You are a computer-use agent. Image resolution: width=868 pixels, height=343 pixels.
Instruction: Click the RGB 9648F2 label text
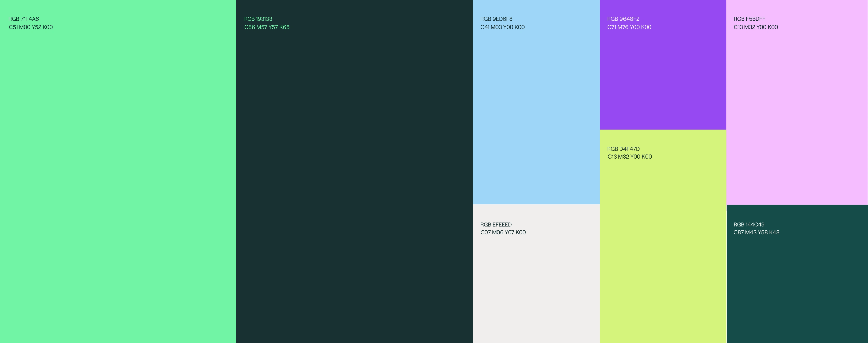click(623, 19)
